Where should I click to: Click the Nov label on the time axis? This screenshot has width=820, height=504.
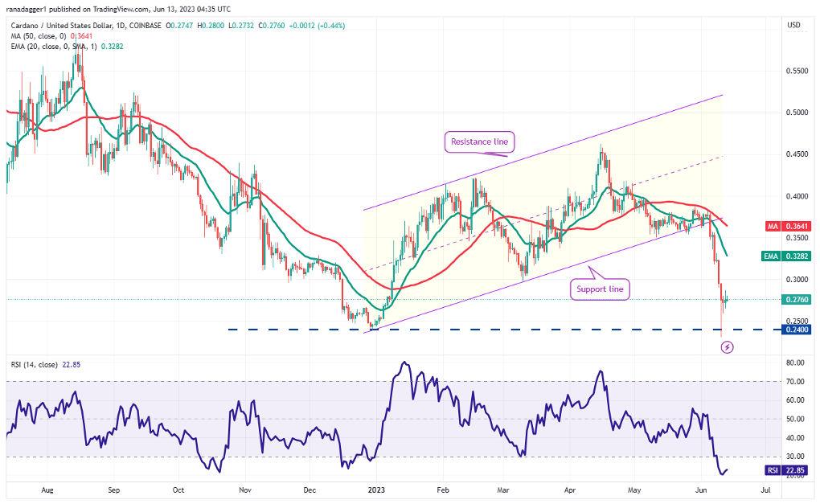click(x=244, y=490)
